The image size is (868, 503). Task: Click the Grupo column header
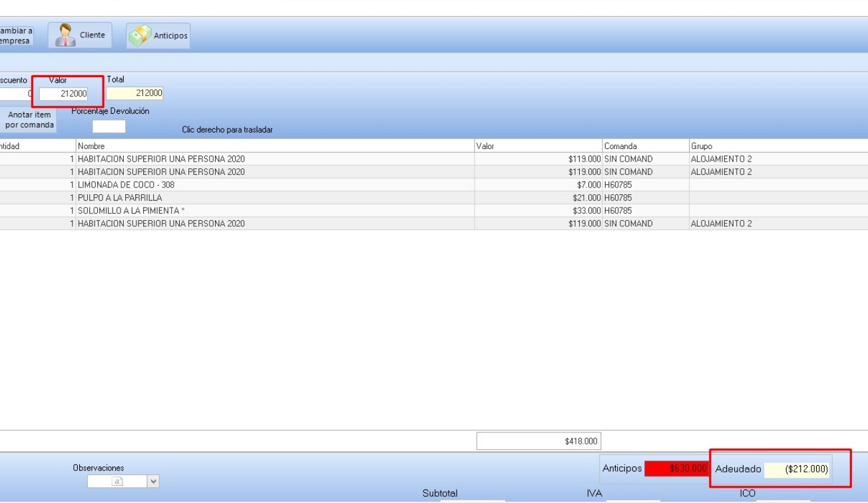tap(777, 146)
